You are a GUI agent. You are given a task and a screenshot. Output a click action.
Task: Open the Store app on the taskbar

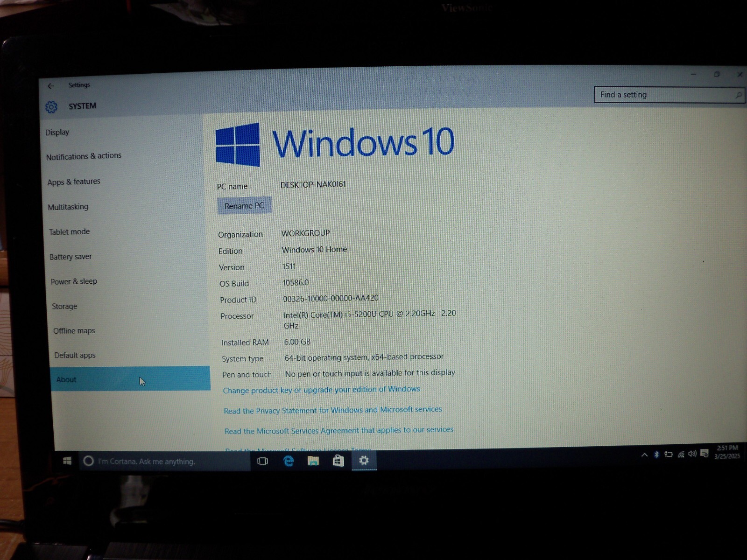(338, 461)
